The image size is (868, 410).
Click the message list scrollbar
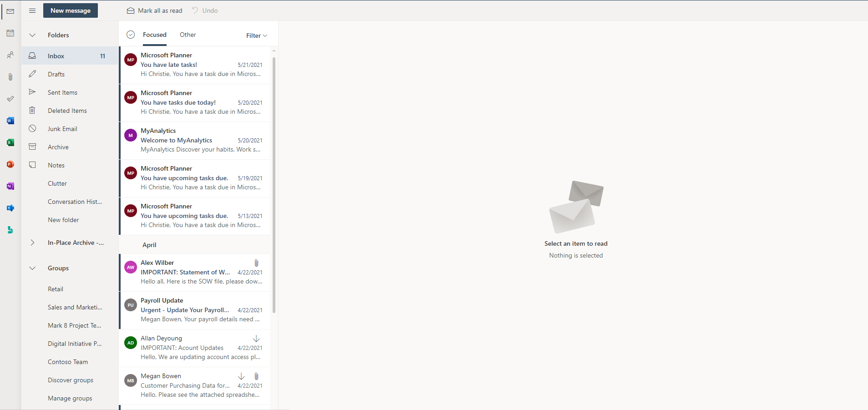(x=274, y=184)
